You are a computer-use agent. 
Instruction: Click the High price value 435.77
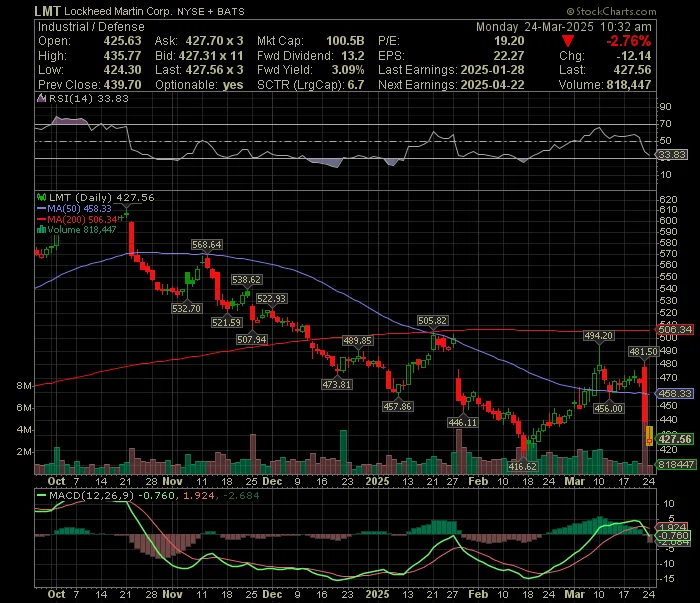pyautogui.click(x=122, y=56)
